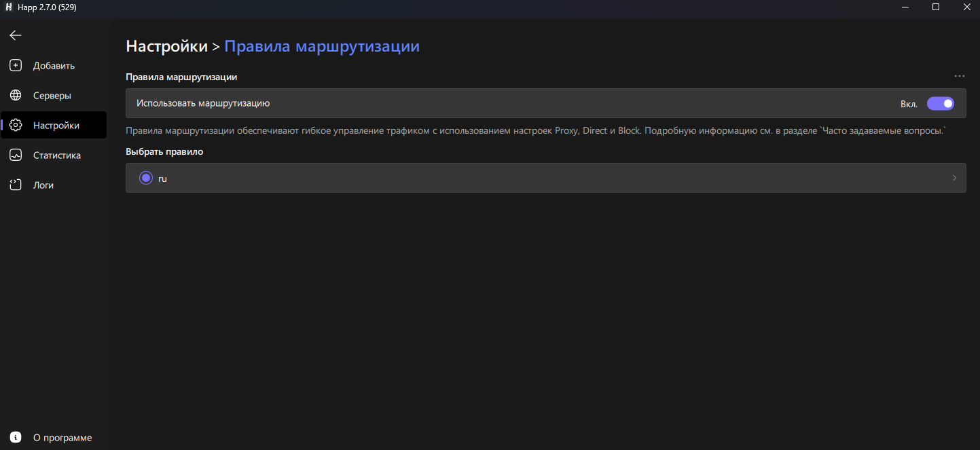Close the Happ window
The height and width of the screenshot is (450, 980).
pos(966,7)
